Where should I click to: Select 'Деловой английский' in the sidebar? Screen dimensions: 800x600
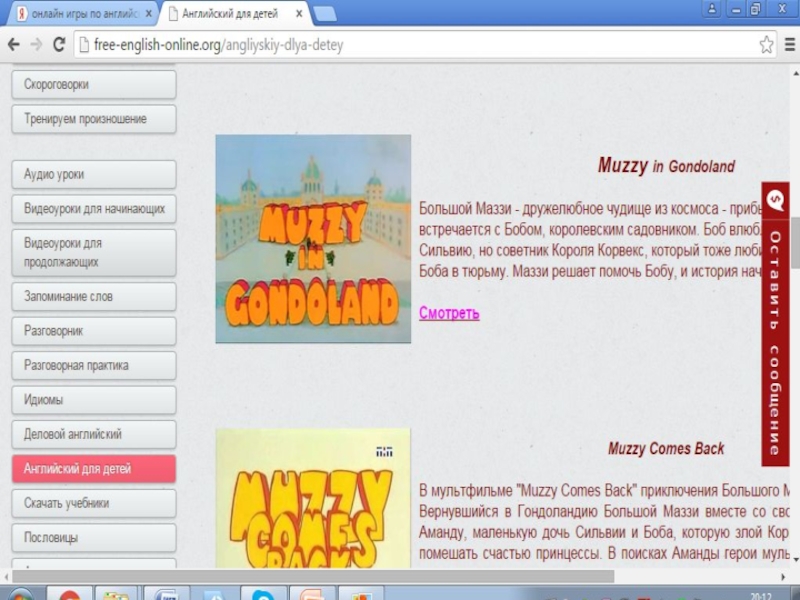pos(94,435)
